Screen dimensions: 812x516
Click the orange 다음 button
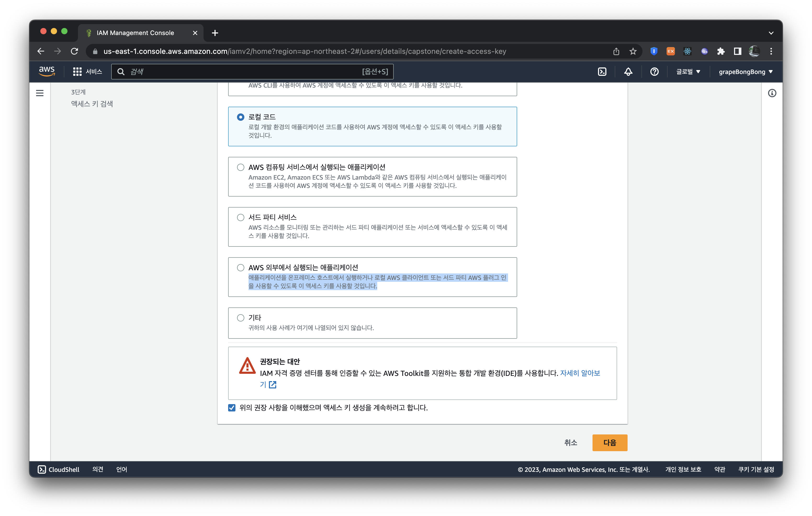[609, 443]
